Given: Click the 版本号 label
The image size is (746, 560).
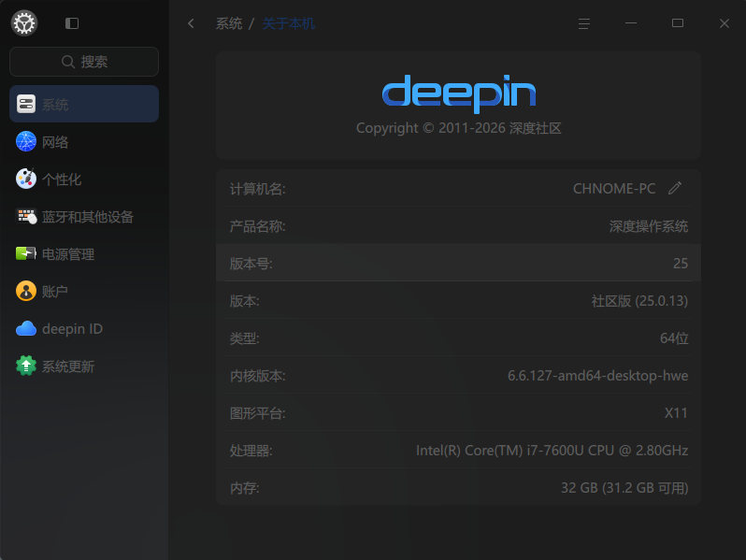Looking at the screenshot, I should click(251, 263).
